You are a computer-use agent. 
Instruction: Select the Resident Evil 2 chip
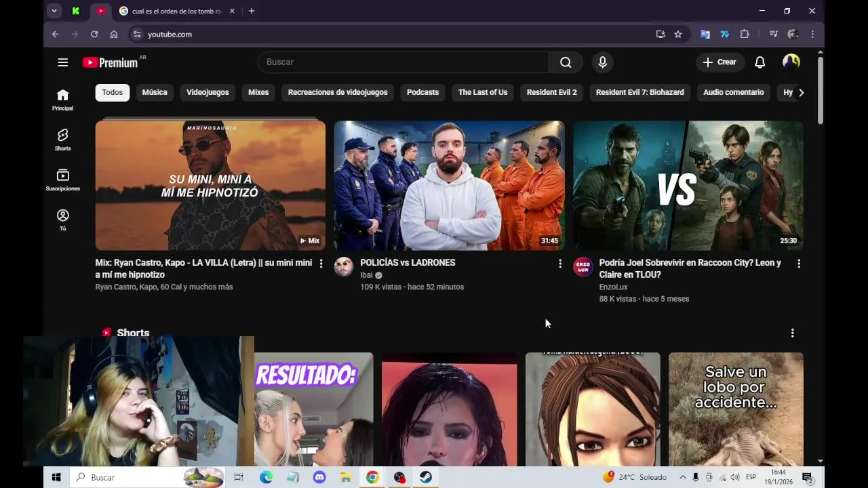[x=552, y=92]
